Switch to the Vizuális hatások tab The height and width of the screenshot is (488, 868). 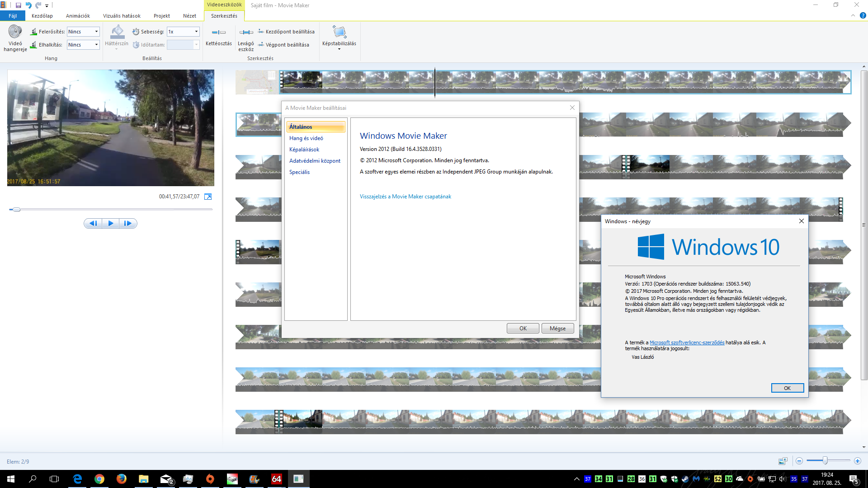coord(122,16)
